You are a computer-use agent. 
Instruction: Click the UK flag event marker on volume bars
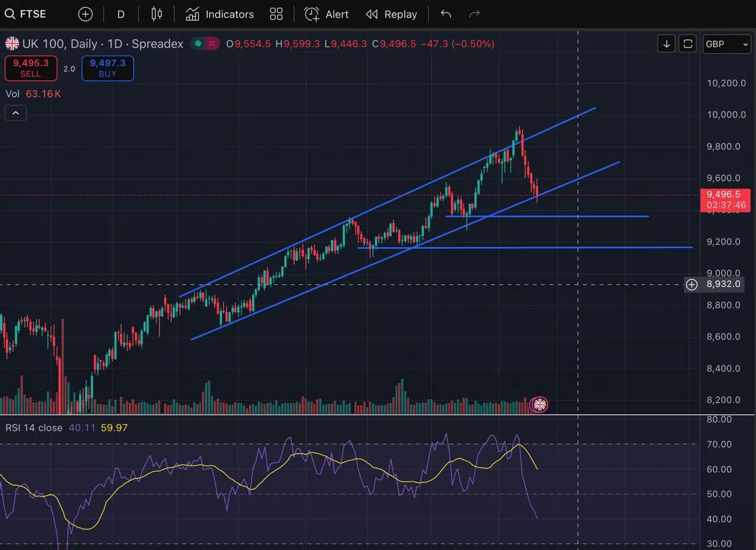tap(540, 405)
